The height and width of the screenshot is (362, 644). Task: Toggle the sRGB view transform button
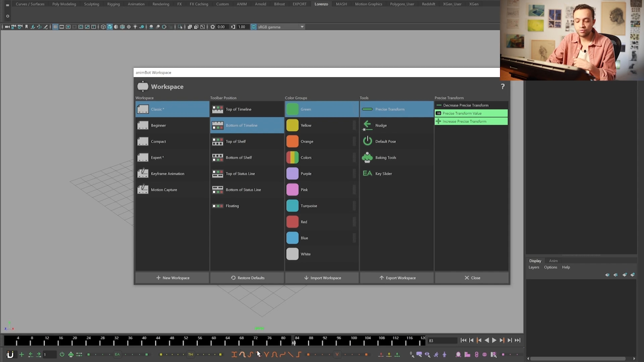(x=254, y=27)
